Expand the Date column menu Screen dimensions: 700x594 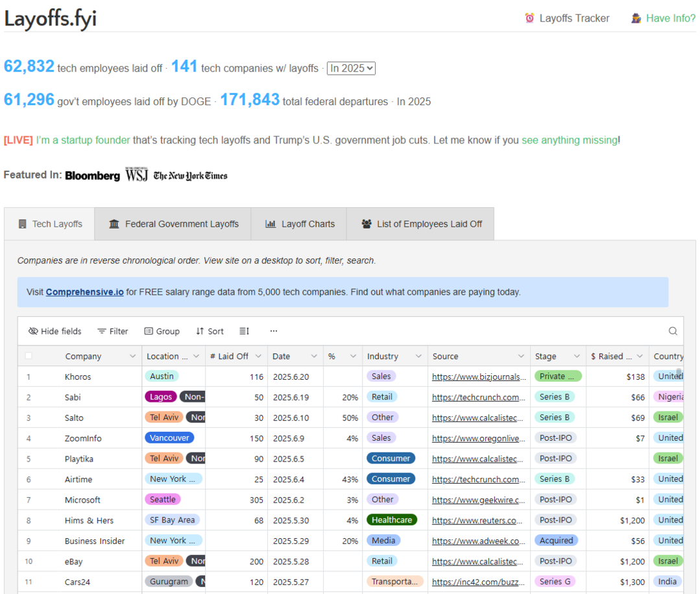[314, 356]
